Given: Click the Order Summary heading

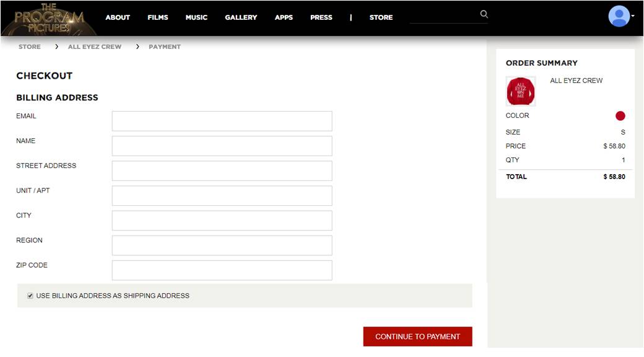Looking at the screenshot, I should 541,63.
